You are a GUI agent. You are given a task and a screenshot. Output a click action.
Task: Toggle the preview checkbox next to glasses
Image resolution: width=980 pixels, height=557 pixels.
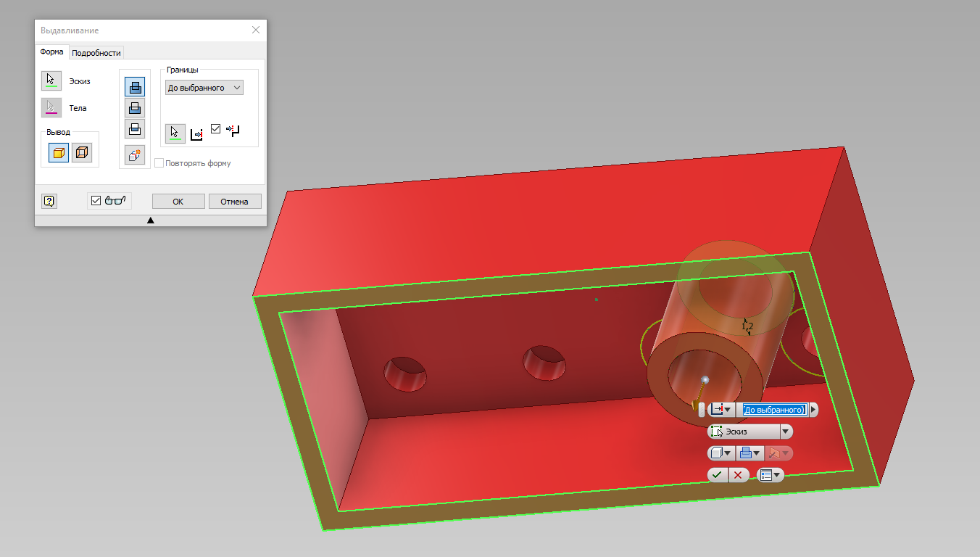point(96,201)
